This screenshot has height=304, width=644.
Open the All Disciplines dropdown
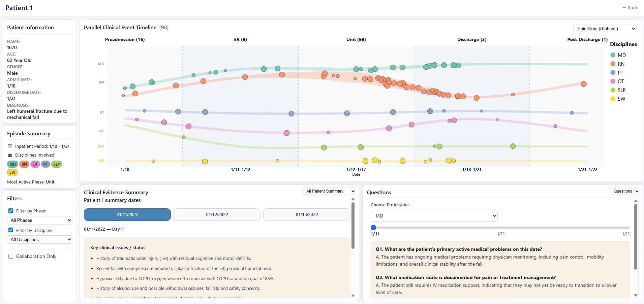tap(40, 239)
